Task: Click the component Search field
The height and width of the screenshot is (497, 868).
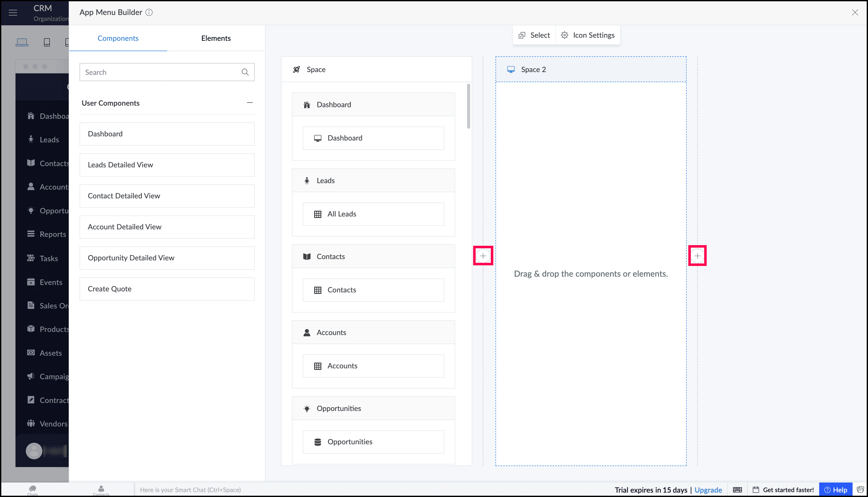Action: click(160, 72)
